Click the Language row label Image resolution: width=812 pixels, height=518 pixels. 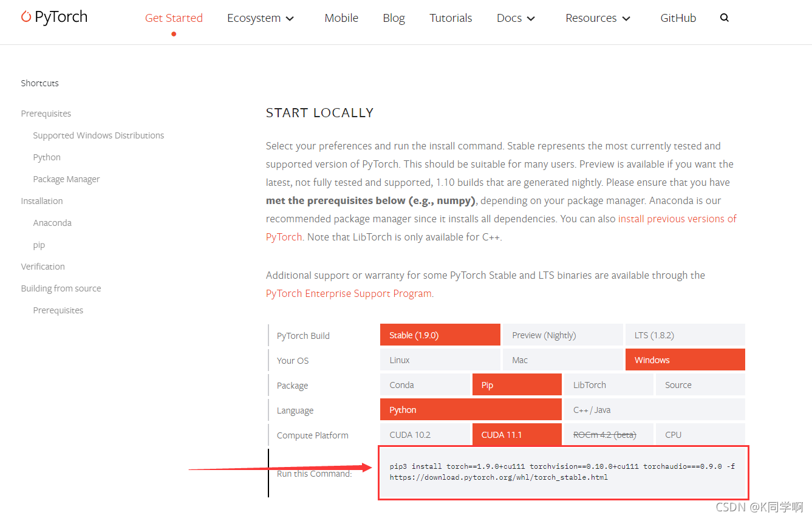tap(295, 411)
